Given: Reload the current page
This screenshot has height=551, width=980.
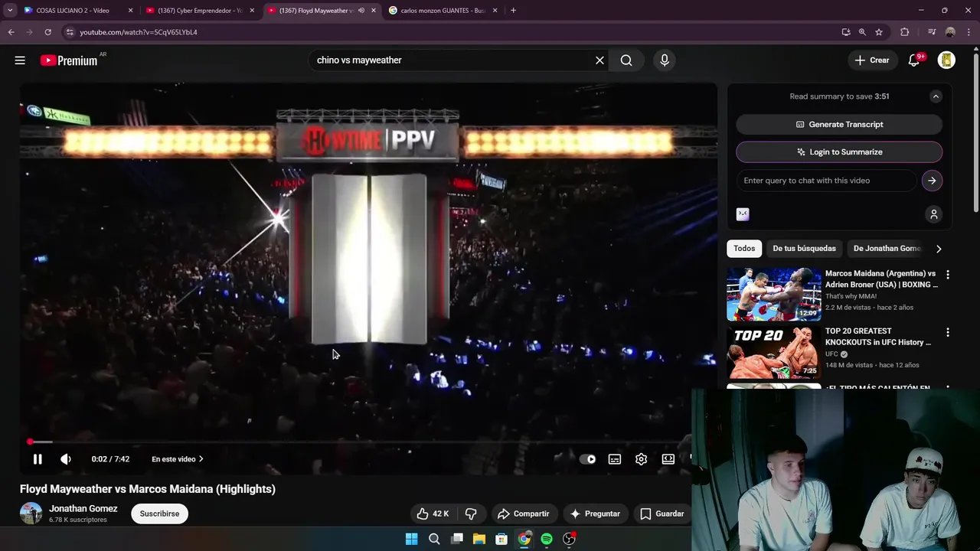Looking at the screenshot, I should pos(47,32).
